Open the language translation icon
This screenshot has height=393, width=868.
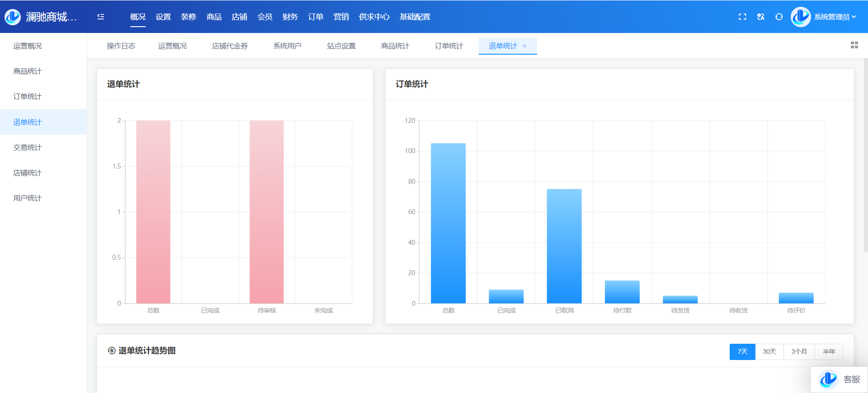coord(761,17)
